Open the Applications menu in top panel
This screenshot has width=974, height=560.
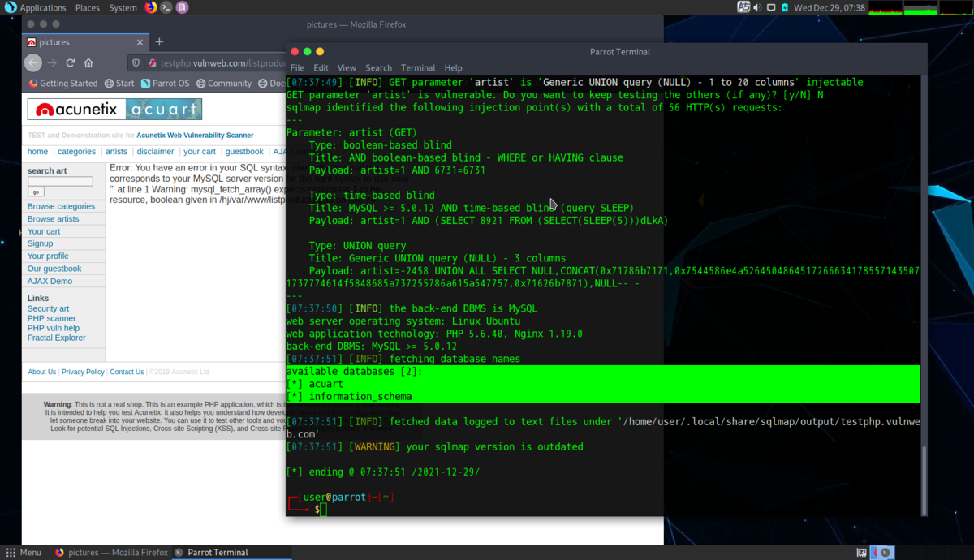(43, 7)
